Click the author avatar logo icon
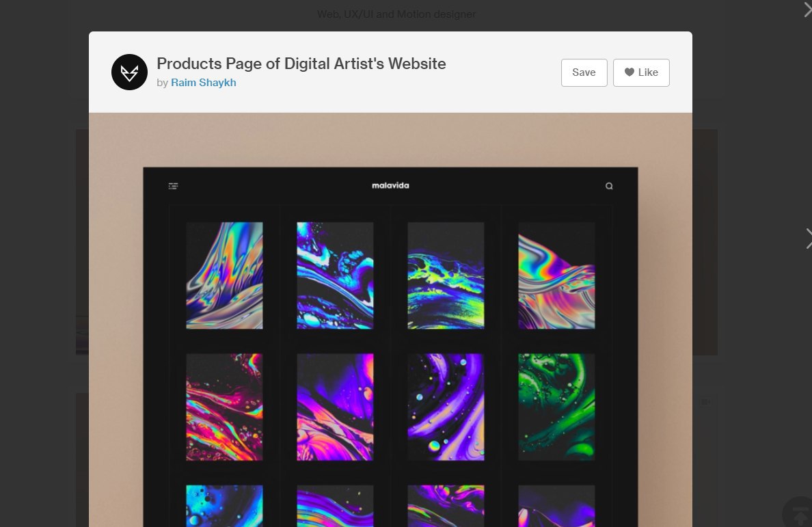812x527 pixels. [x=129, y=72]
